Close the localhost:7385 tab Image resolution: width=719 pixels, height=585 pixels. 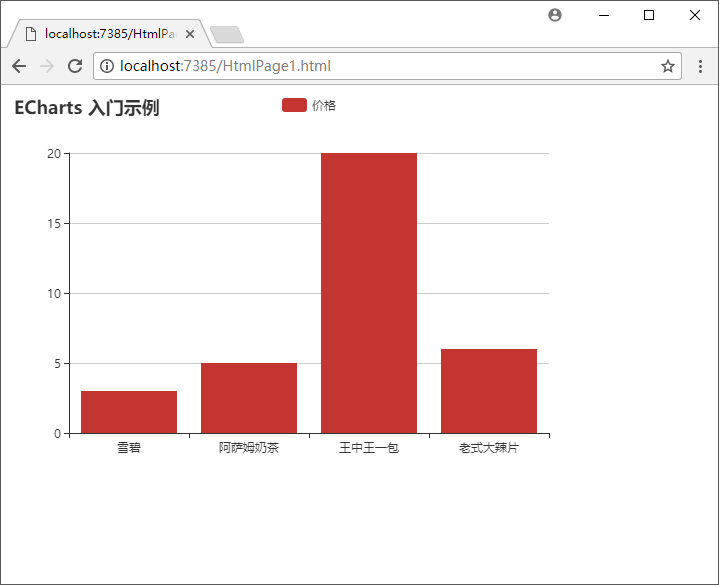click(190, 34)
